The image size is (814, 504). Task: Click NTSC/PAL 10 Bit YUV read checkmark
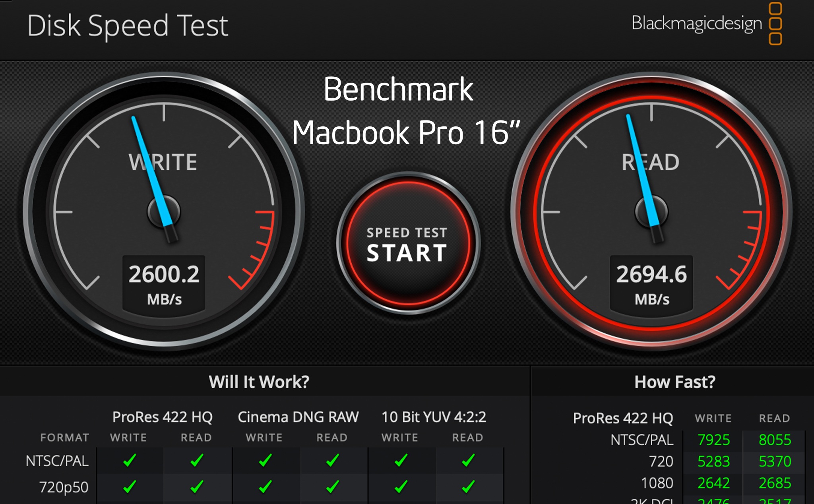(469, 460)
